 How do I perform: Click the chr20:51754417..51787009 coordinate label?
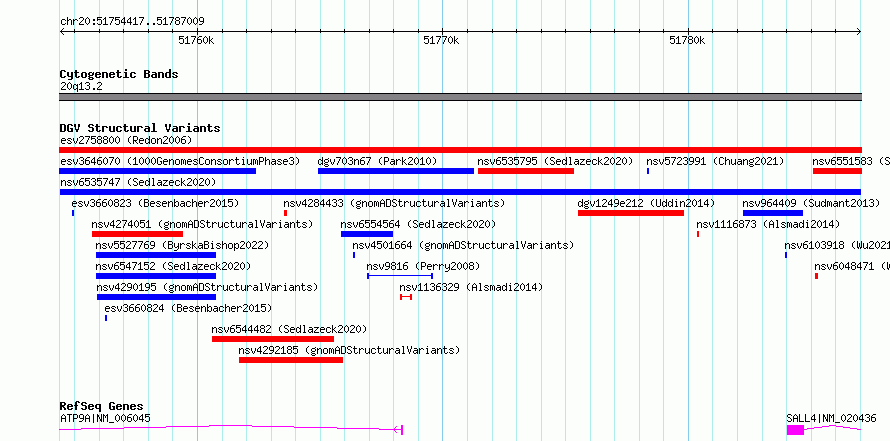pyautogui.click(x=132, y=22)
